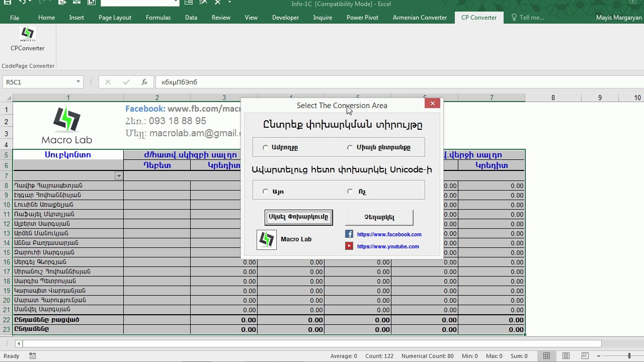Open the Power Pivot tab

coord(362,18)
